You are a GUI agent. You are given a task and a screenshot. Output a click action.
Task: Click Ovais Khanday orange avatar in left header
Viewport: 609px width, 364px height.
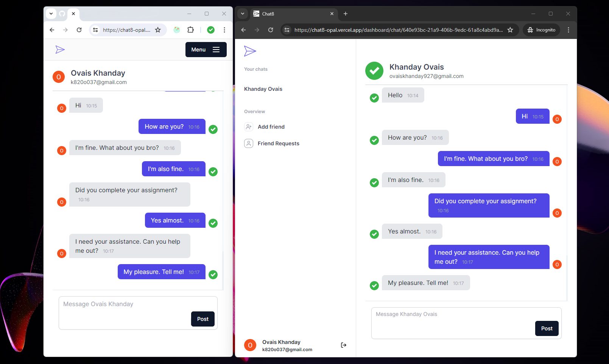(x=59, y=77)
